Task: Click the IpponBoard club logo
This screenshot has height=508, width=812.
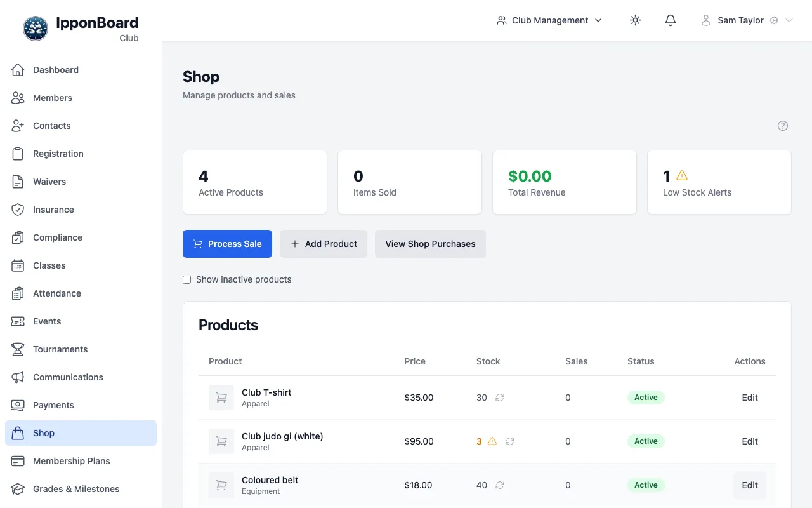Action: 36,29
